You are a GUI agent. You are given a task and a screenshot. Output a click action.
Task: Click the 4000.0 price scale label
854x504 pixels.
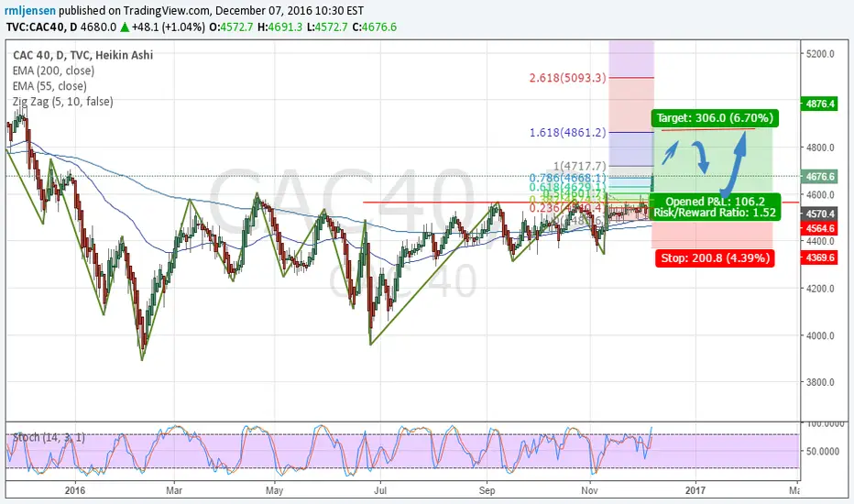pos(820,335)
